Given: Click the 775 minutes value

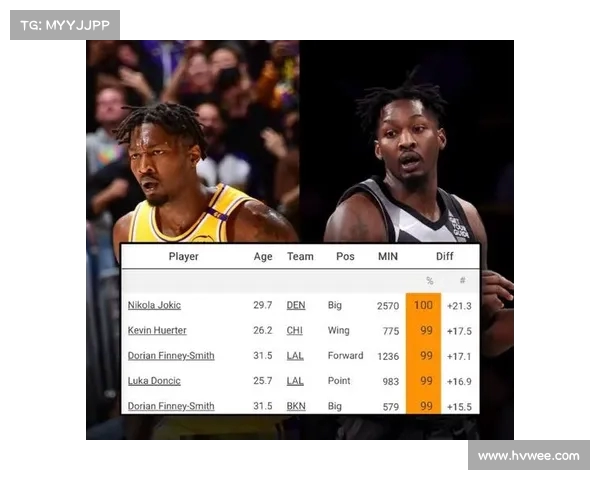Looking at the screenshot, I should (x=391, y=331).
